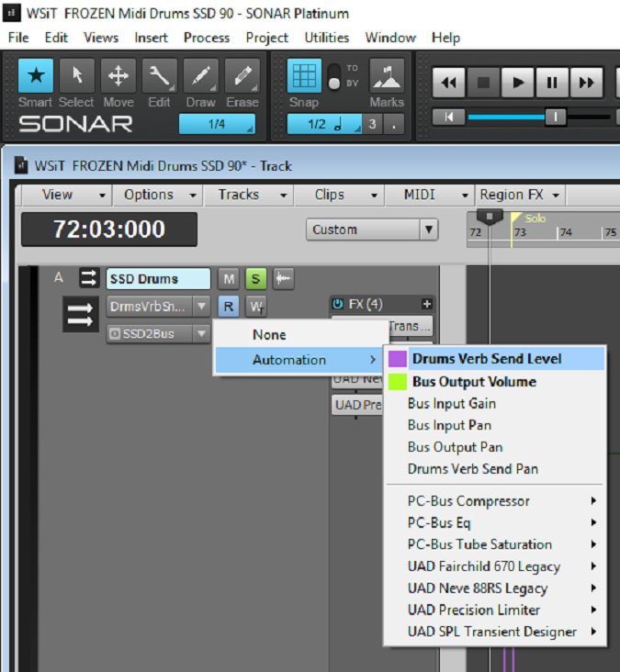Image resolution: width=620 pixels, height=672 pixels.
Task: Toggle the Snap grid button
Action: coord(304,76)
